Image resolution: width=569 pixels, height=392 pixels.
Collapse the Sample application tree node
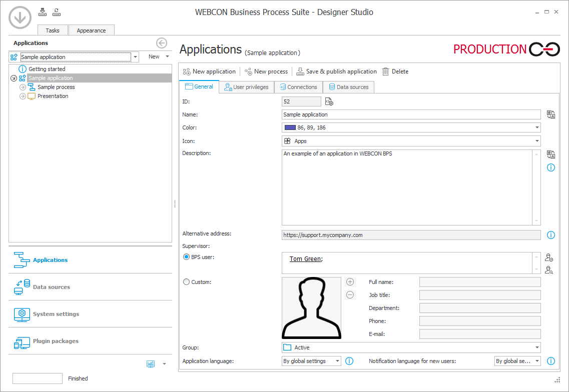14,78
